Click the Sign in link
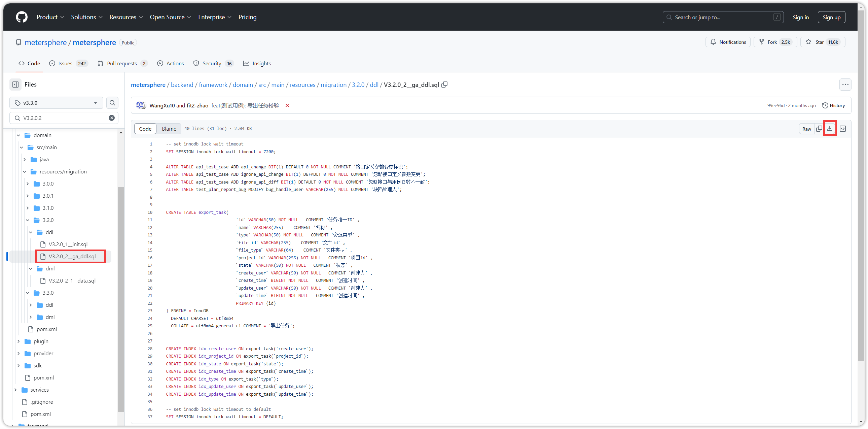The image size is (868, 429). click(x=800, y=17)
